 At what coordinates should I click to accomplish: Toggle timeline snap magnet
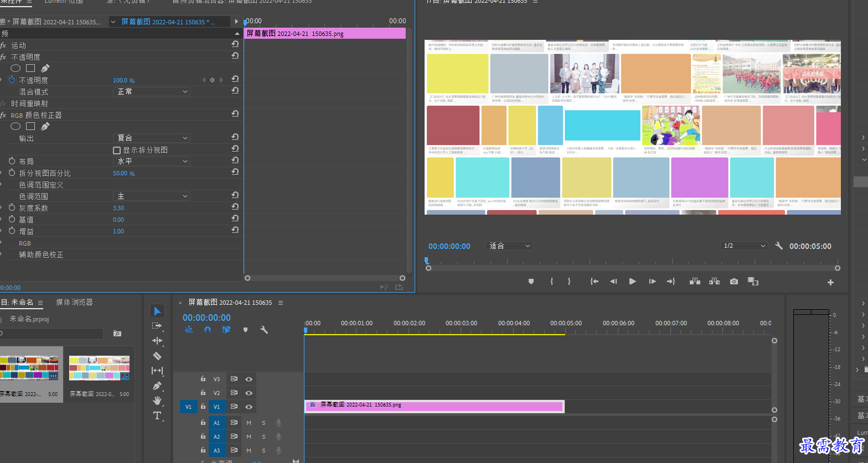click(x=208, y=330)
